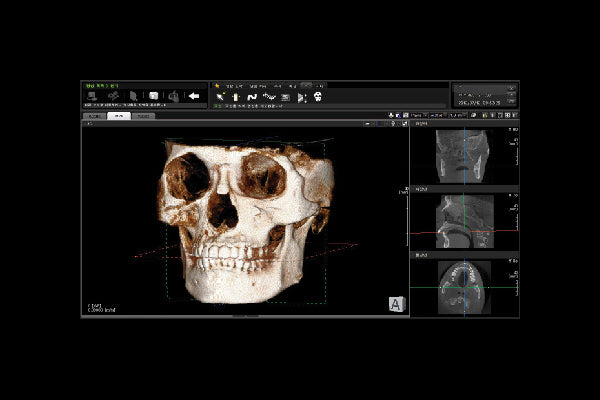Click the top button in patient info panel
Viewport: 600px width, 400px height.
coord(512,88)
